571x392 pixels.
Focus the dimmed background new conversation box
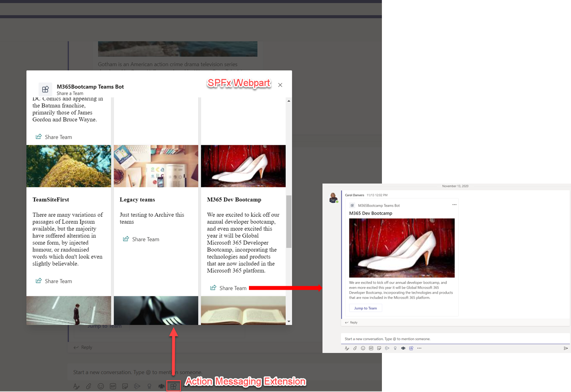tap(224, 372)
